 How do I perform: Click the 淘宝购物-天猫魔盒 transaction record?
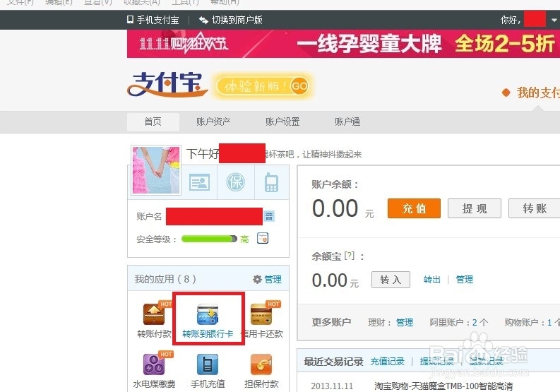pos(443,386)
